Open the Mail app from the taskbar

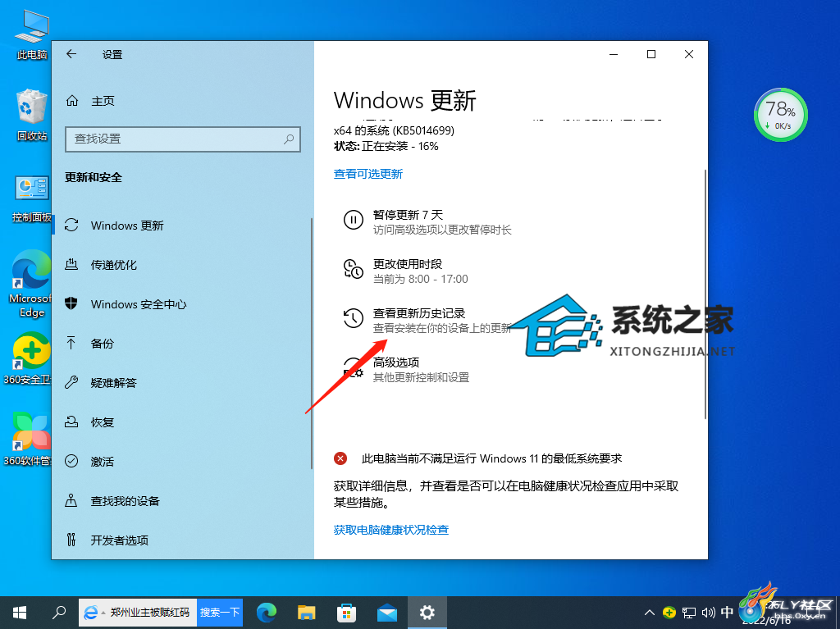pos(387,613)
